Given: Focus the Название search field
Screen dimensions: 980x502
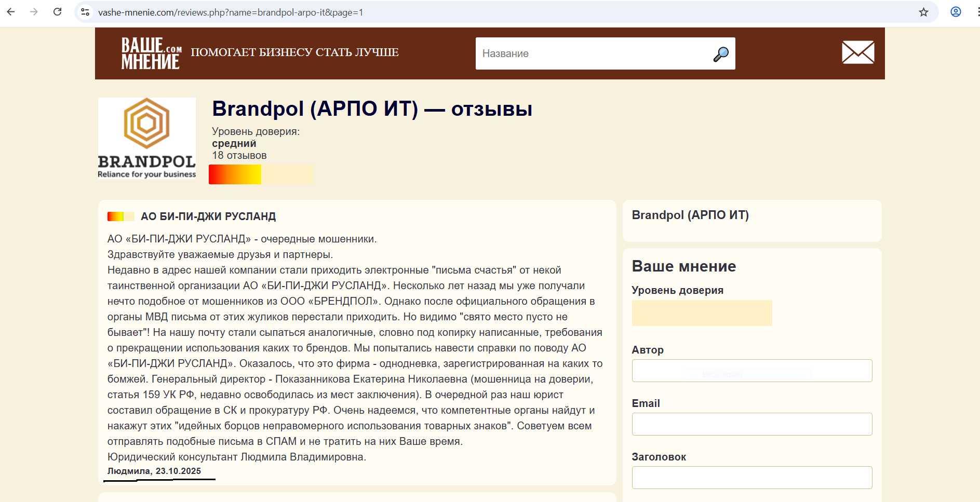Looking at the screenshot, I should 592,53.
